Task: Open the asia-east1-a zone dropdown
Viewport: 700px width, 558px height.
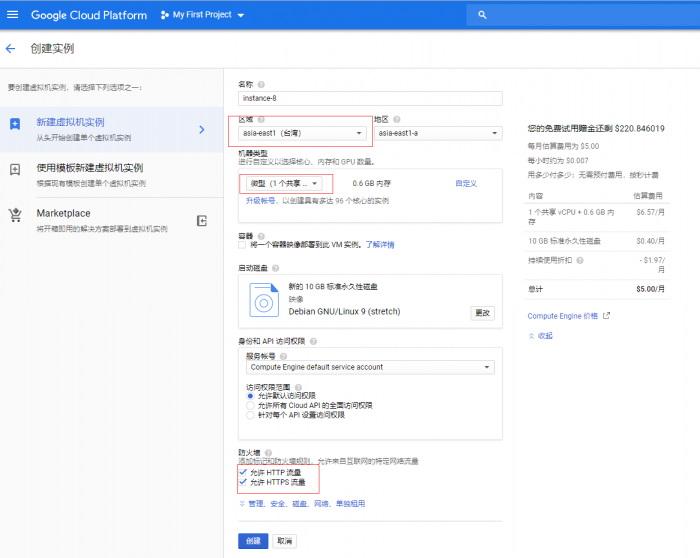Action: [437, 133]
